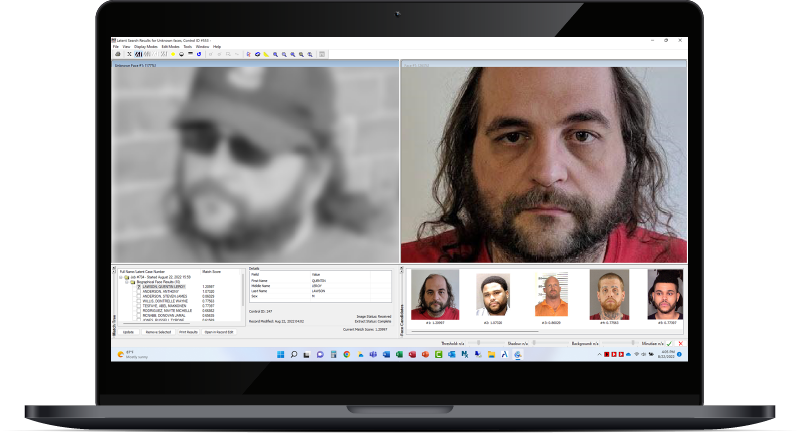Open the Edit Modes menu
Screen dimensions: 800x434
click(170, 46)
